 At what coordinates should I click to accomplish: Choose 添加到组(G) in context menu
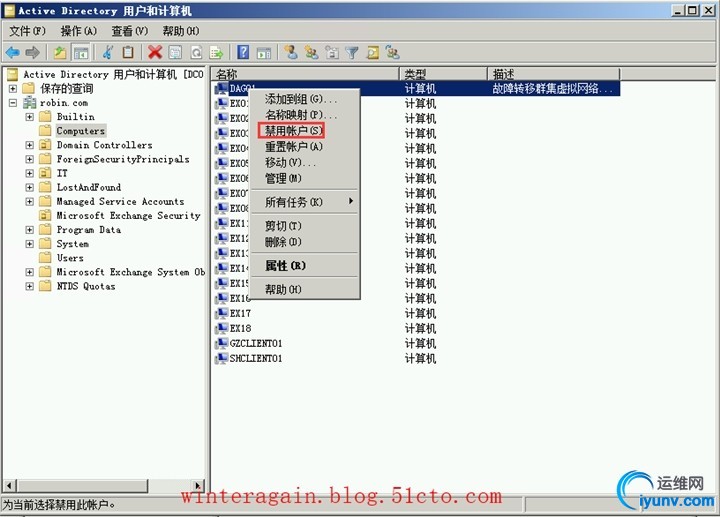tap(305, 99)
